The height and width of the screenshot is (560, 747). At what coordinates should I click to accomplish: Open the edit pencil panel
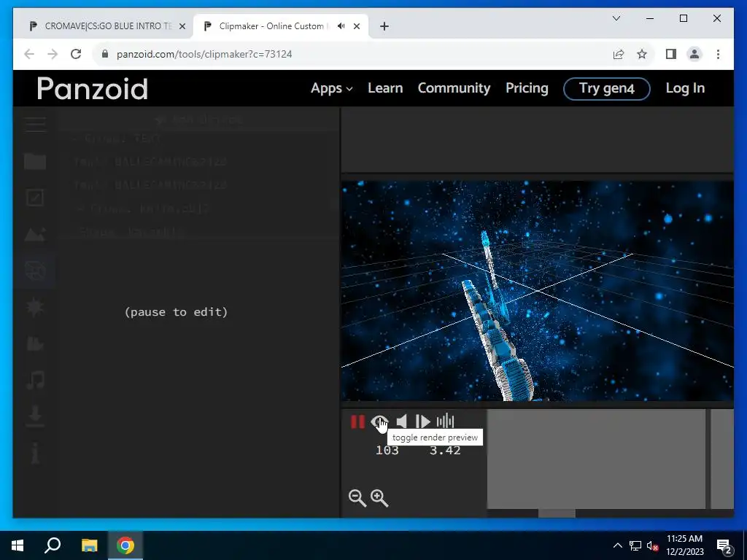pyautogui.click(x=35, y=198)
